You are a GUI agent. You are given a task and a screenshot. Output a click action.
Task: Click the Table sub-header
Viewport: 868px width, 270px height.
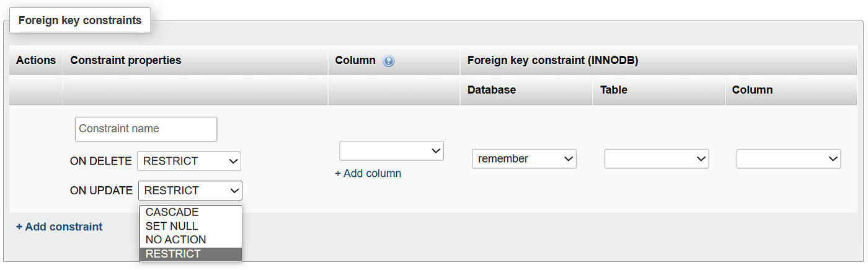(614, 90)
